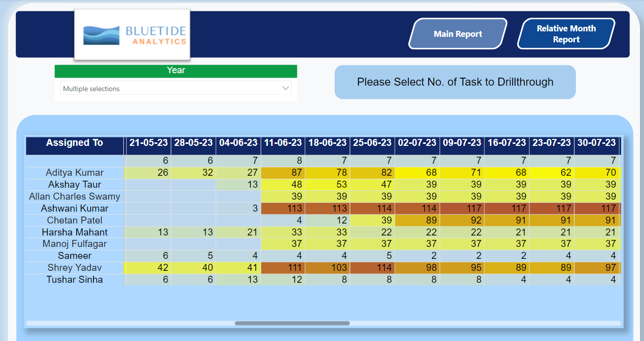Click Chetan Patel's value 89 for 02-07-23
Screen dimensions: 644x341
tap(417, 221)
